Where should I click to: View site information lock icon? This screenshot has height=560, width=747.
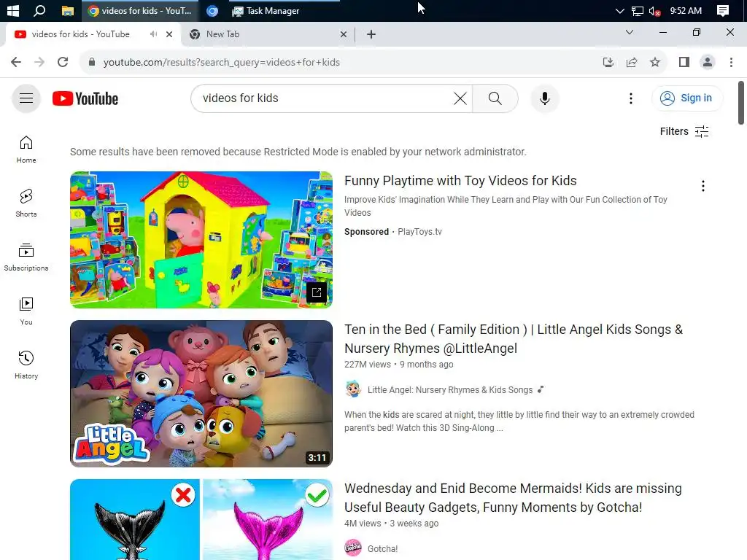click(92, 63)
